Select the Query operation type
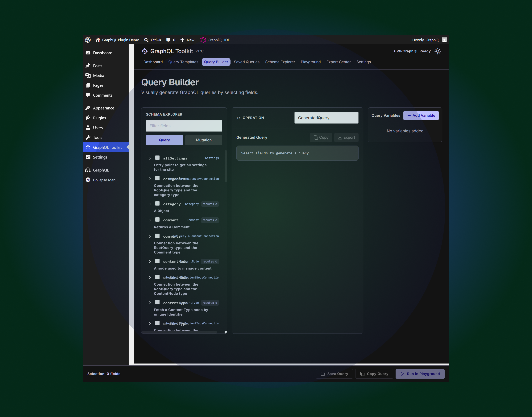Viewport: 532px width, 417px height. click(164, 140)
